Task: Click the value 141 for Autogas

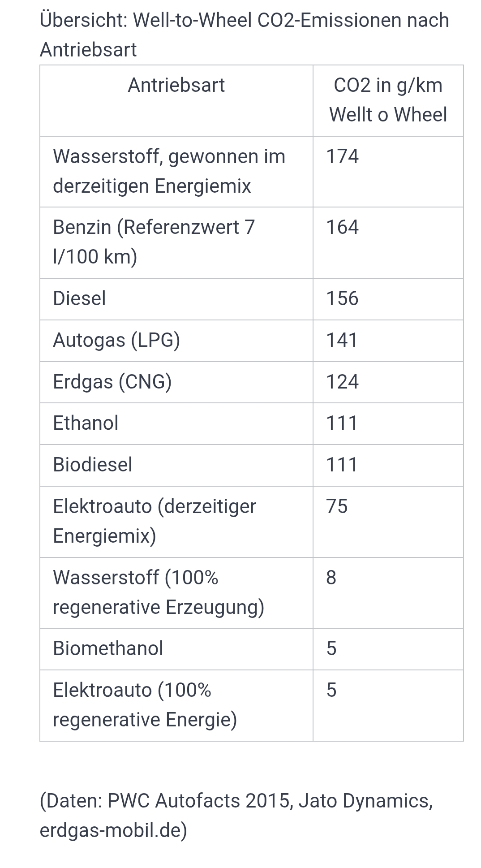Action: [x=342, y=340]
